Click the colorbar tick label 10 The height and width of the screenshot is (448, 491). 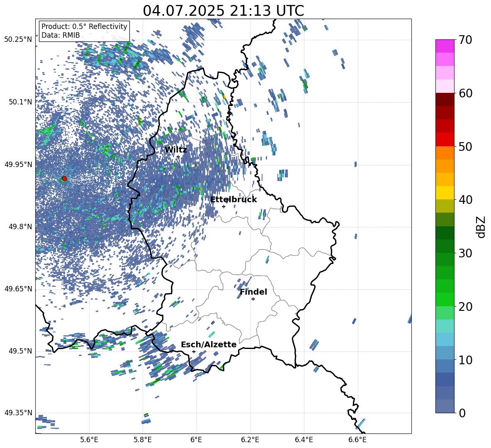tap(465, 360)
